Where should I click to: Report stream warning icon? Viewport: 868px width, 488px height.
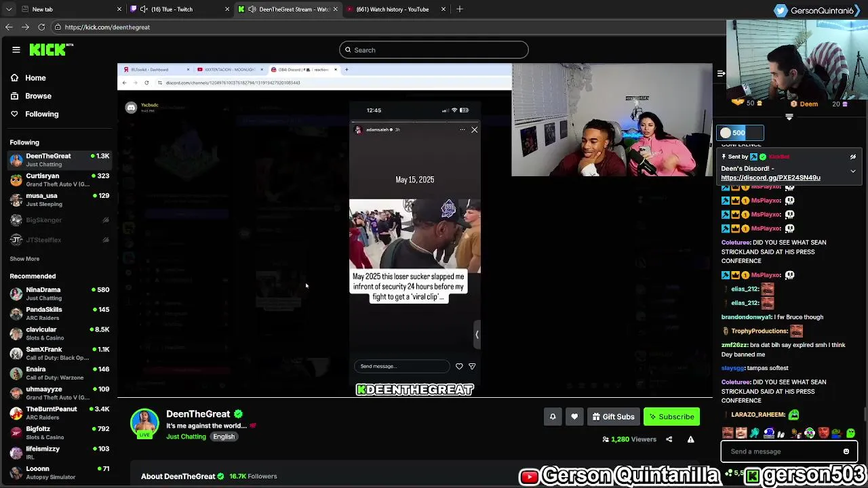point(690,439)
